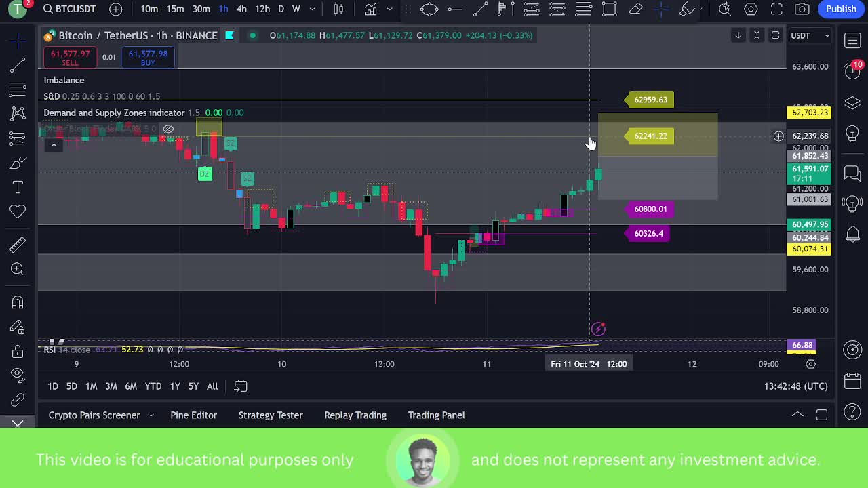
Task: Select the ellipse drawing tool in floating toolbar
Action: coord(429,9)
